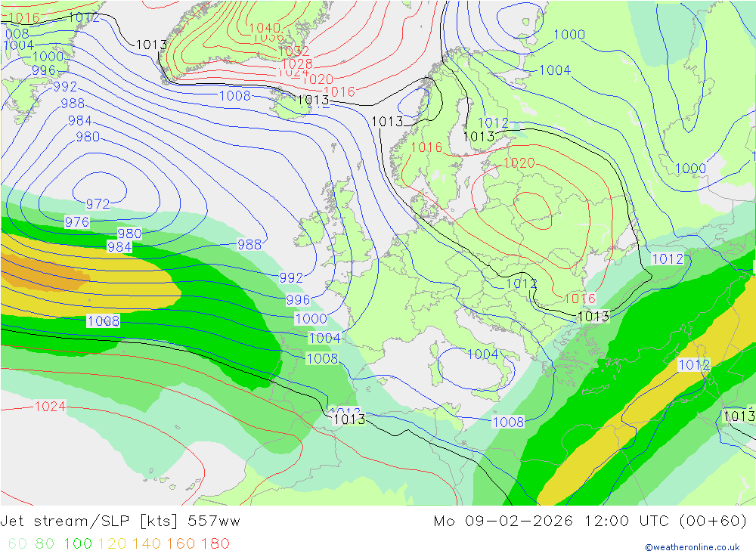Select the 1000 label off Brittany

pos(311,319)
